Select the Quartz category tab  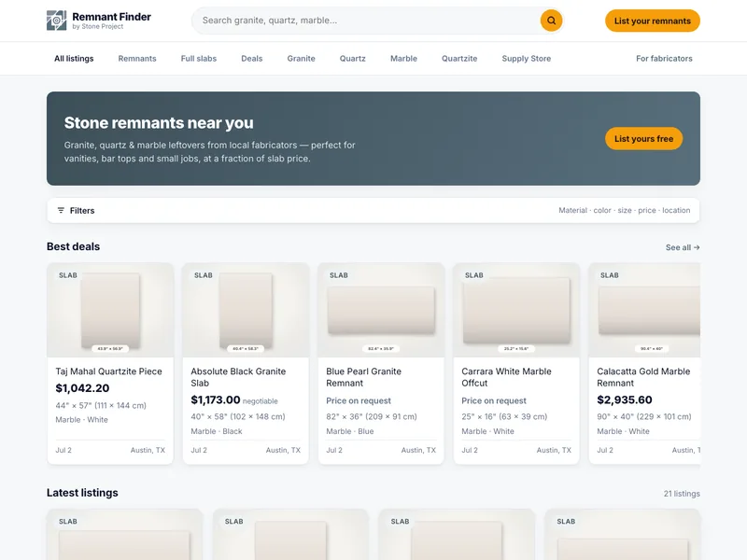353,59
